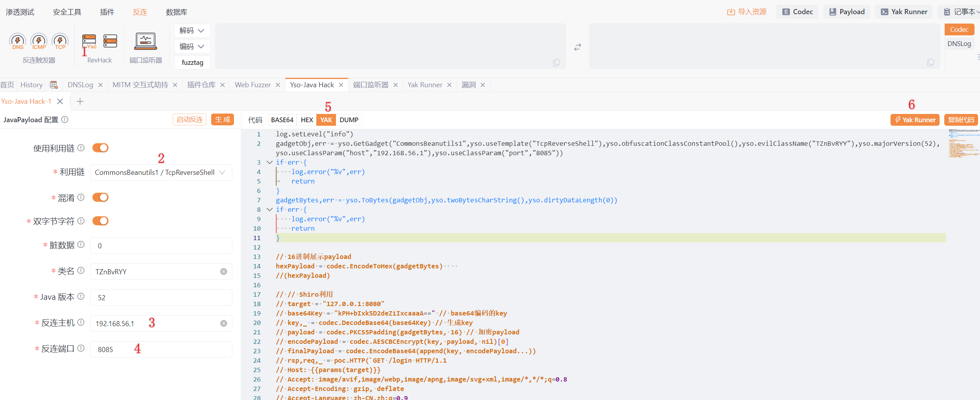Image resolution: width=980 pixels, height=400 pixels.
Task: Open the 编码 dropdown
Action: tap(192, 46)
